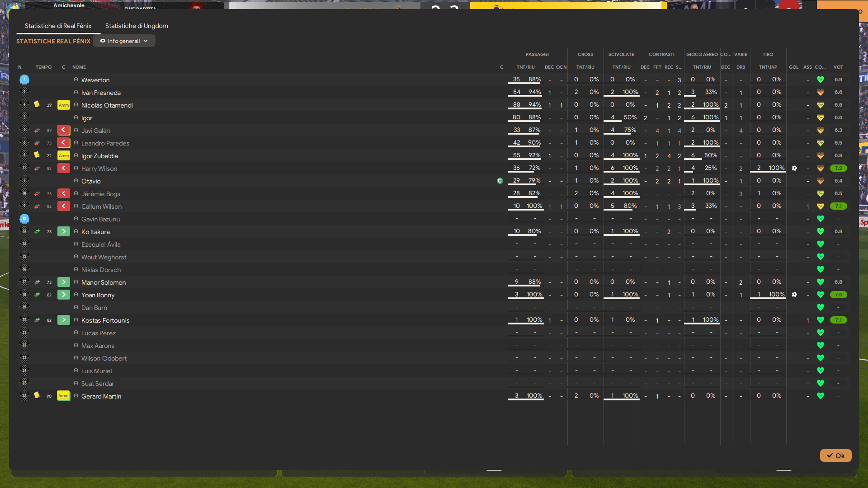Click Callum Wilson's 7.1 rating badge

tap(838, 206)
